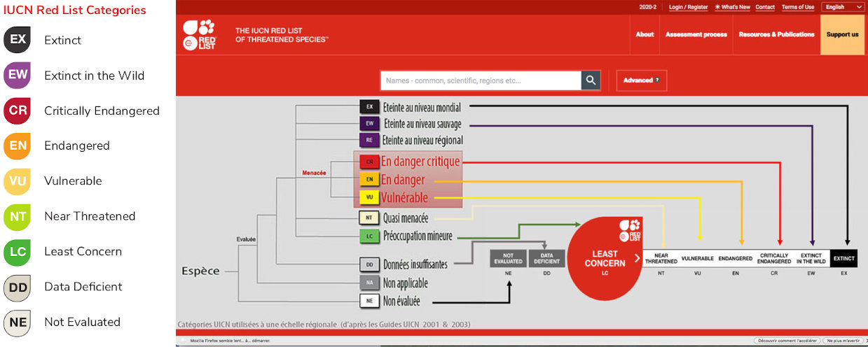The width and height of the screenshot is (868, 347).
Task: Select the LC Least Concern green badge
Action: pos(18,251)
